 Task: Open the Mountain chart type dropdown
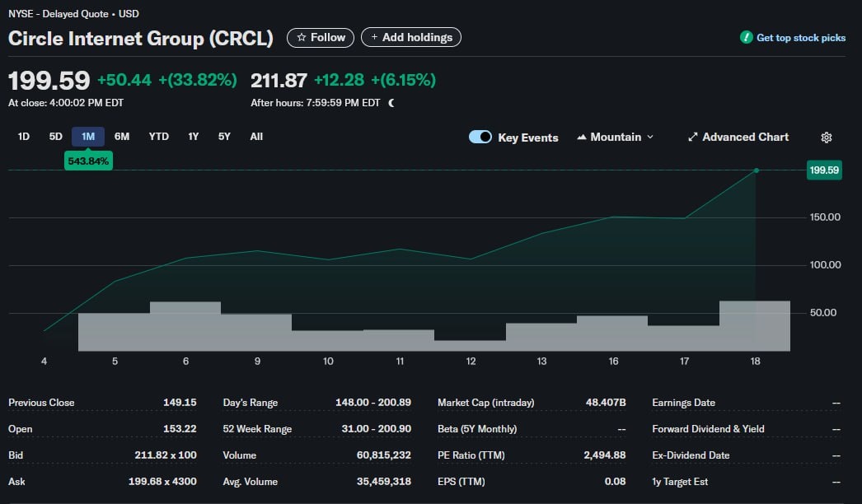coord(615,137)
